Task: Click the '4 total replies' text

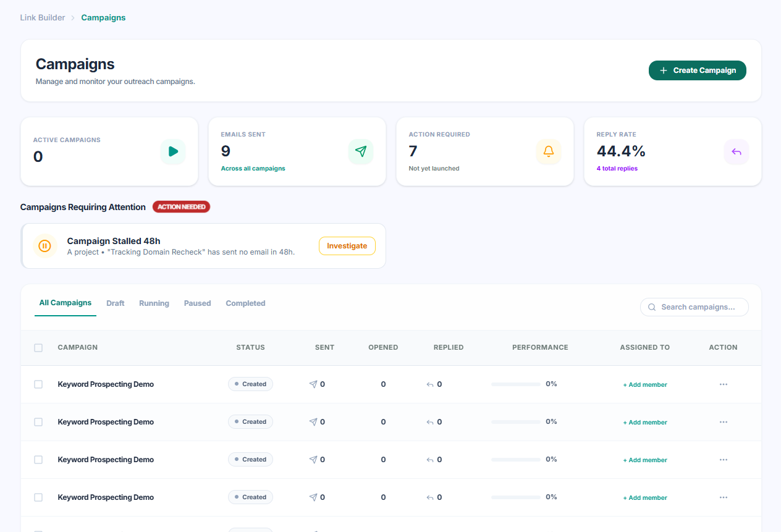Action: click(x=617, y=169)
